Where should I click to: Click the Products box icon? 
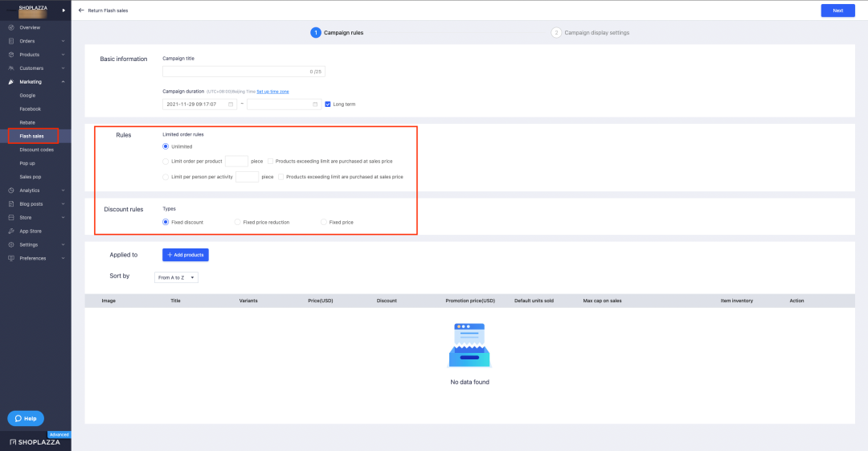point(11,55)
